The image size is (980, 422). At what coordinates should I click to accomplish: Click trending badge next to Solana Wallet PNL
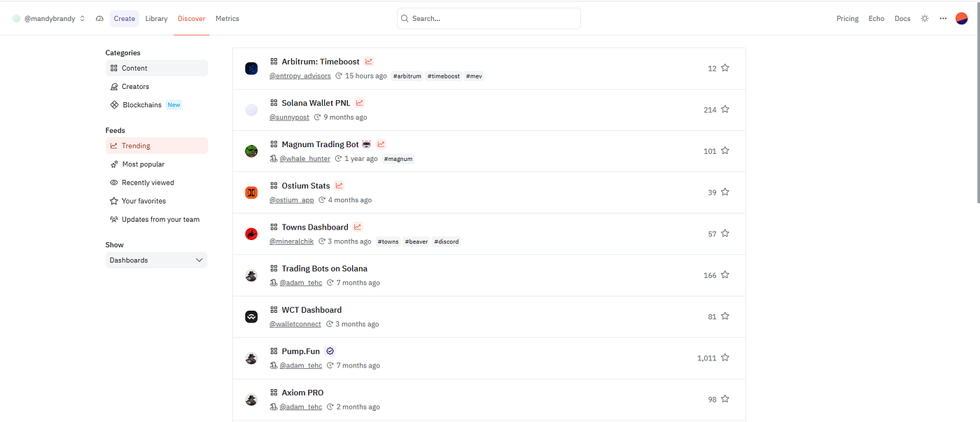tap(360, 103)
